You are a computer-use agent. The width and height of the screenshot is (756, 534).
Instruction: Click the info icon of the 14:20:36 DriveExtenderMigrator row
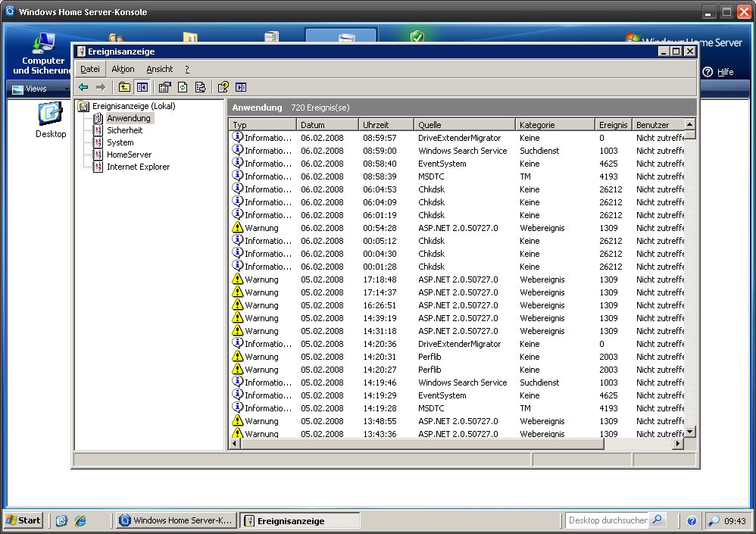(237, 344)
